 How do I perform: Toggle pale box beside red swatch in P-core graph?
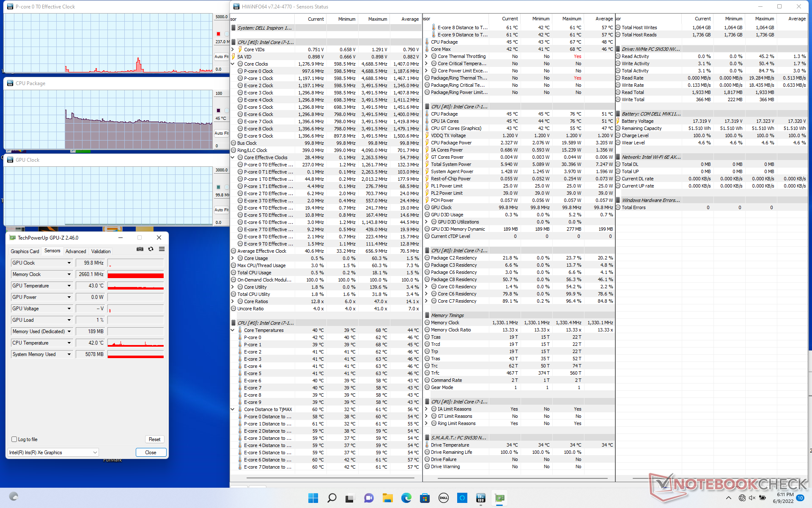(x=227, y=34)
